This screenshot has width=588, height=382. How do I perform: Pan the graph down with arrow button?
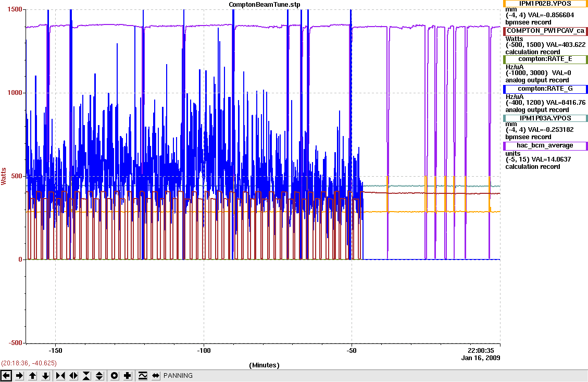(46, 376)
